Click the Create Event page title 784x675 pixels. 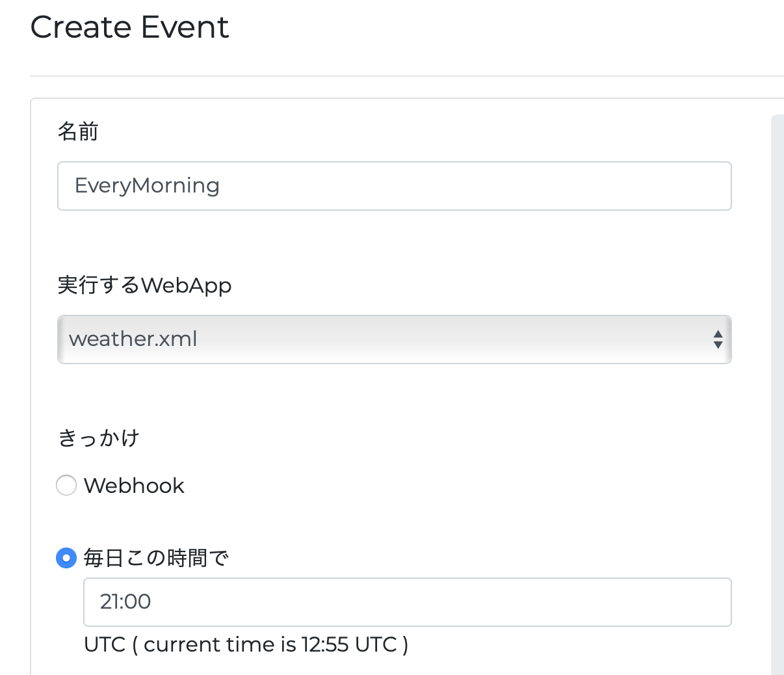129,27
